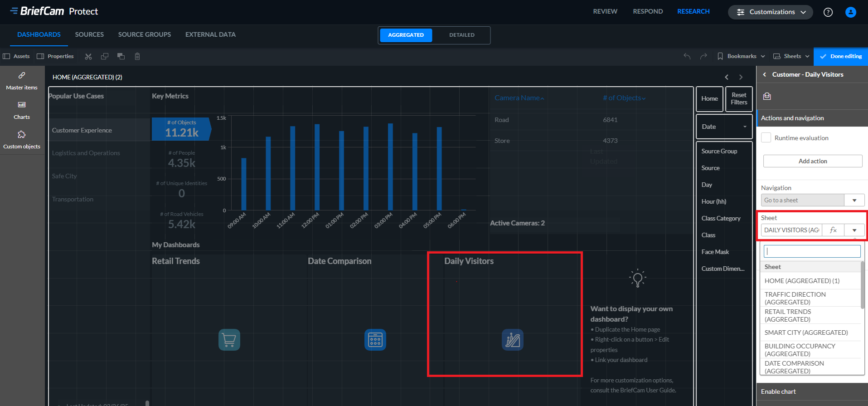Toggle the Properties panel
This screenshot has height=406, width=868.
tap(55, 56)
